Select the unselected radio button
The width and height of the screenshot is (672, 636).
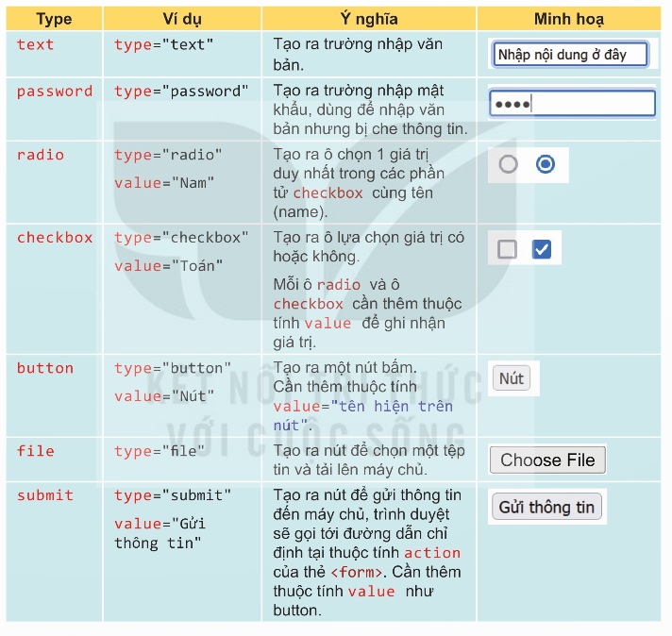pos(509,164)
